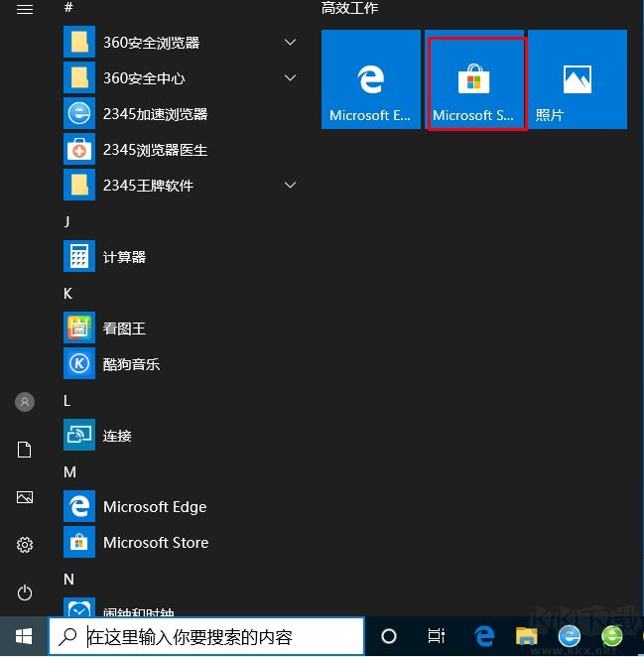Image resolution: width=644 pixels, height=657 pixels.
Task: Expand the 360安全中心 folder chevron
Action: click(x=290, y=77)
